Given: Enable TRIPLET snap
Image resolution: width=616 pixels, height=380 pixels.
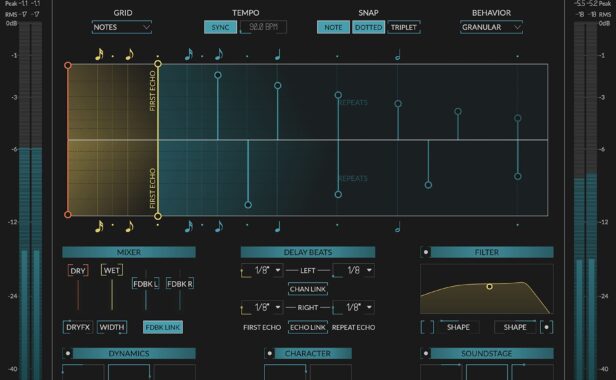Looking at the screenshot, I should coord(403,27).
